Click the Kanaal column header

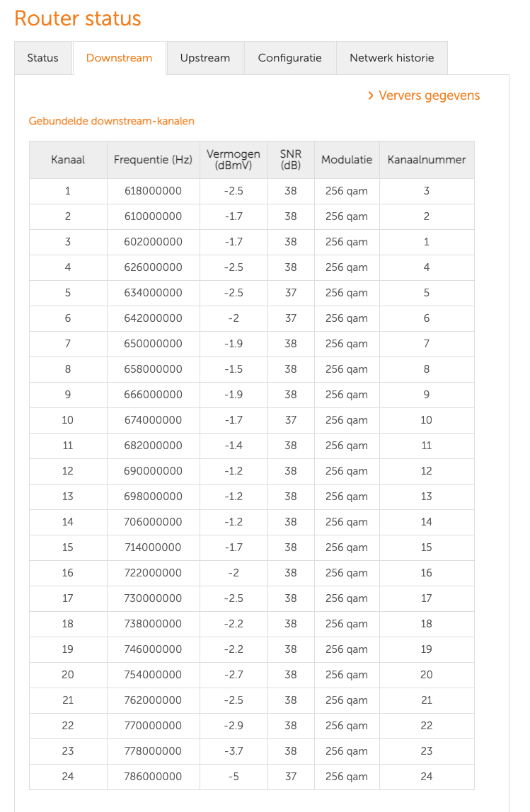pyautogui.click(x=68, y=160)
